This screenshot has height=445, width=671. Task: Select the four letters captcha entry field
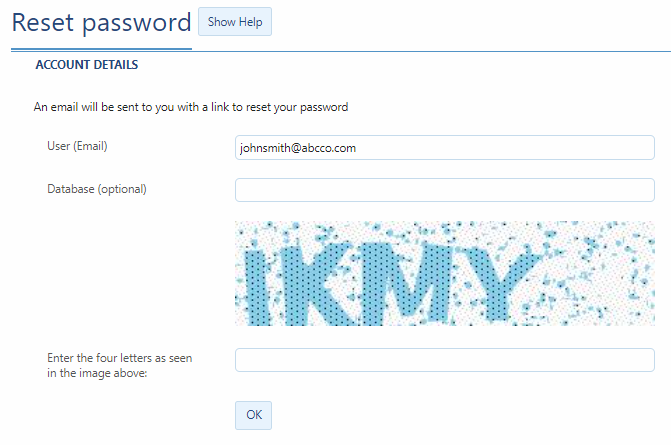click(x=444, y=360)
